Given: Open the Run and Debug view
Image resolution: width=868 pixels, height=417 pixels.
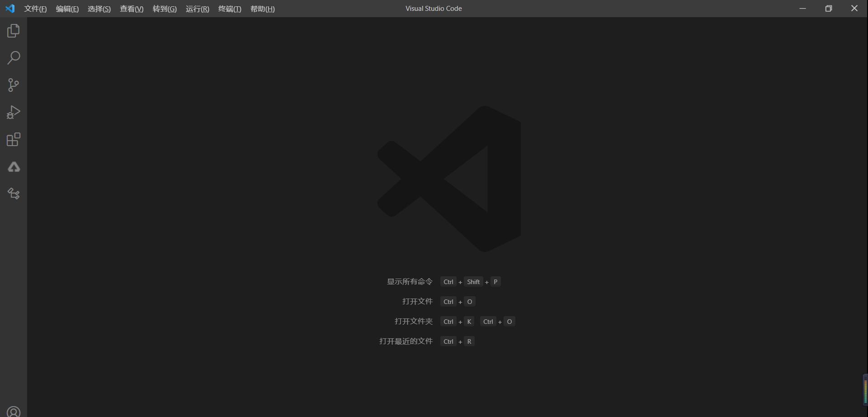Looking at the screenshot, I should click(14, 112).
